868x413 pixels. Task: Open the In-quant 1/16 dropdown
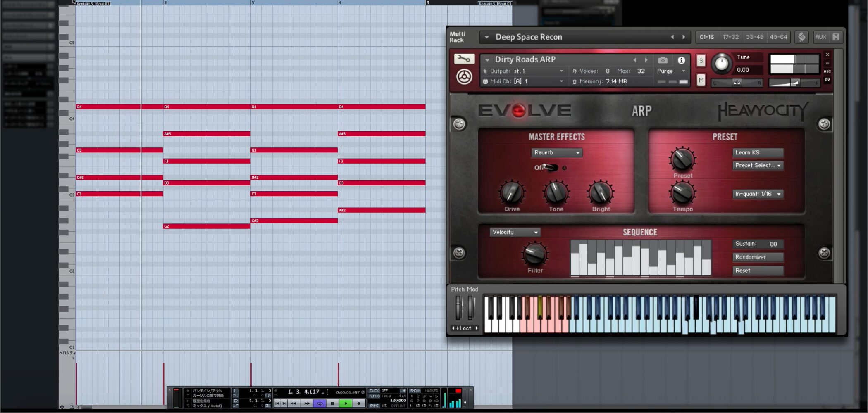point(758,194)
